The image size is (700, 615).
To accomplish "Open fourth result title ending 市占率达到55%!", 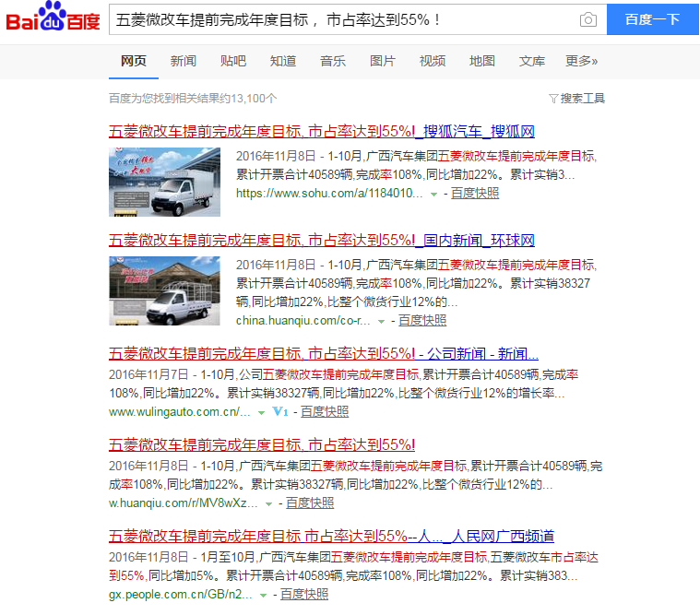I will tap(262, 445).
